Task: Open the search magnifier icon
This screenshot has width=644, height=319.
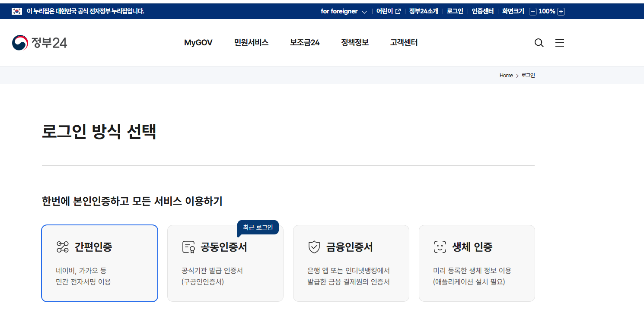Action: click(x=539, y=43)
